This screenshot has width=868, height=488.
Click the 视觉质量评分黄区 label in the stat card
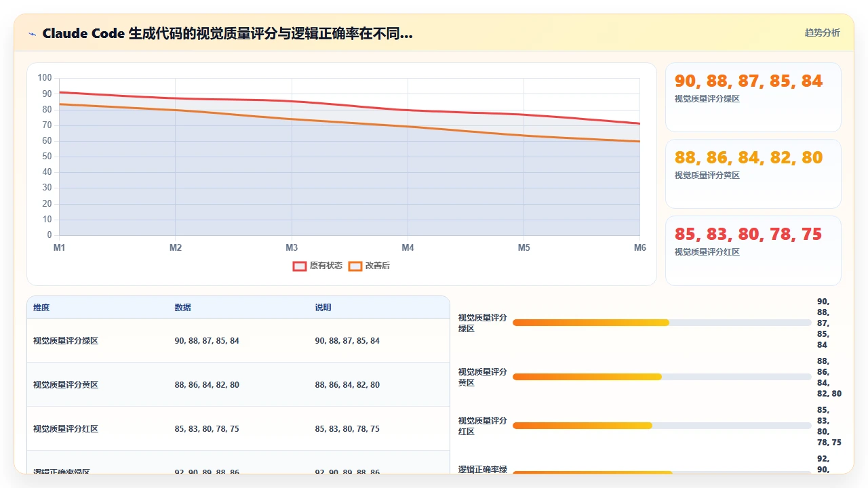click(x=707, y=176)
